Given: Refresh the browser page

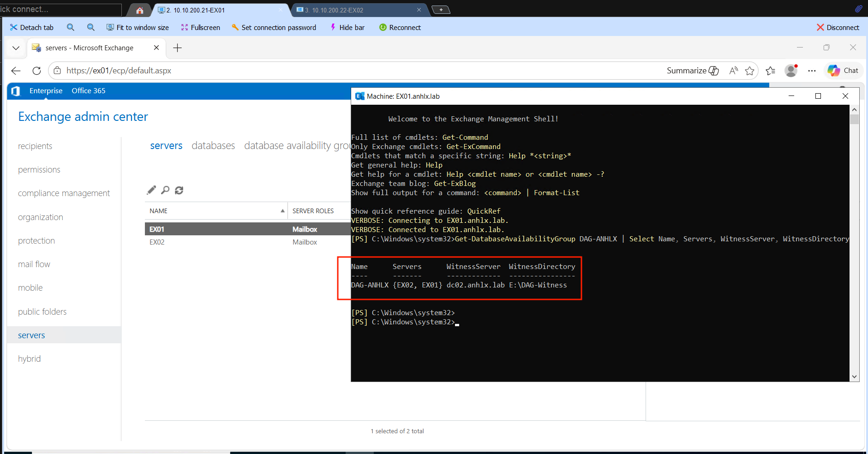Looking at the screenshot, I should point(37,71).
